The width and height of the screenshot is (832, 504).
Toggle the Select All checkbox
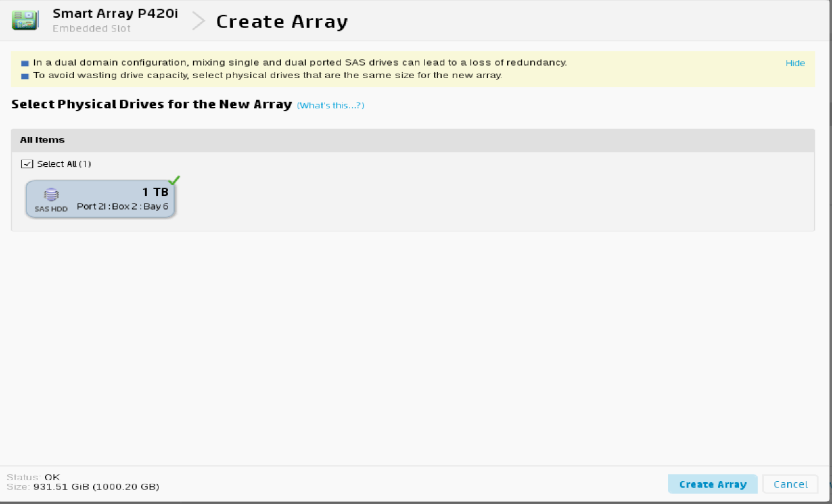coord(27,164)
